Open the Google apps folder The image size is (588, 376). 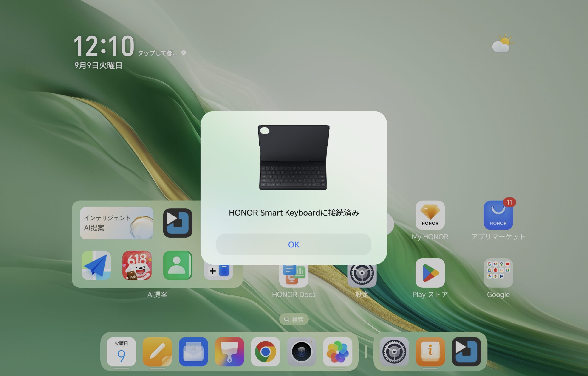pos(498,273)
